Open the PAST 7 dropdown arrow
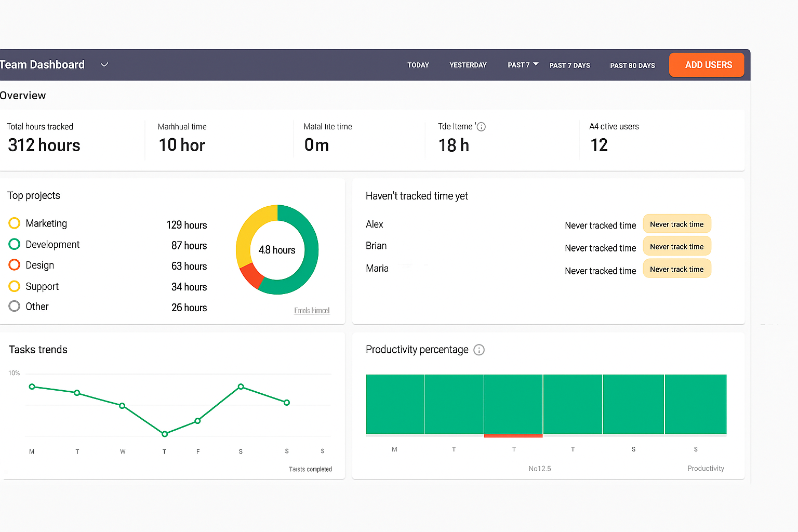Image resolution: width=798 pixels, height=532 pixels. point(536,64)
